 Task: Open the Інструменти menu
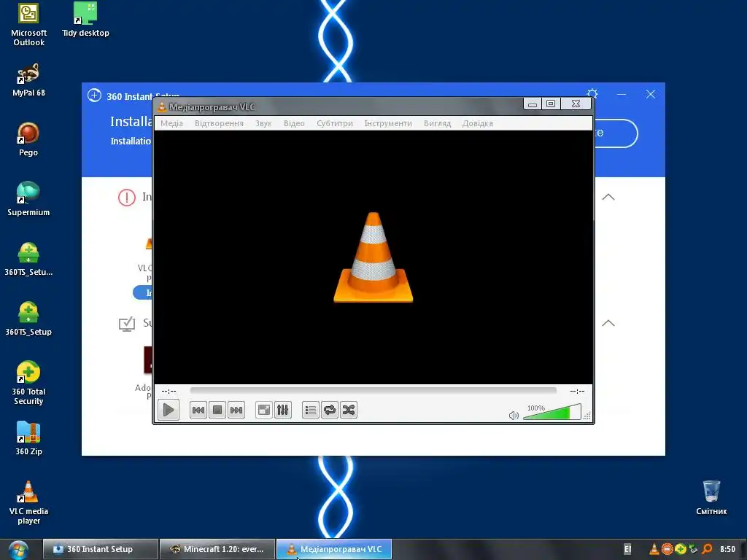(388, 123)
